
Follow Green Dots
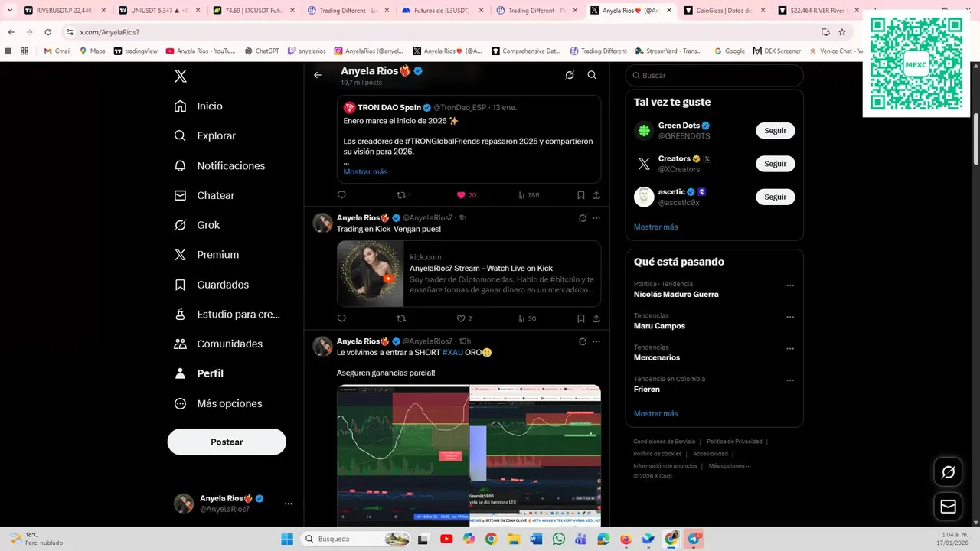775,131
